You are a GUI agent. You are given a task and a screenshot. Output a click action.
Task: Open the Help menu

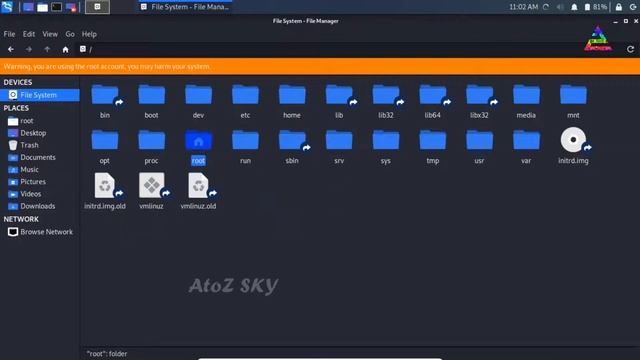89,34
